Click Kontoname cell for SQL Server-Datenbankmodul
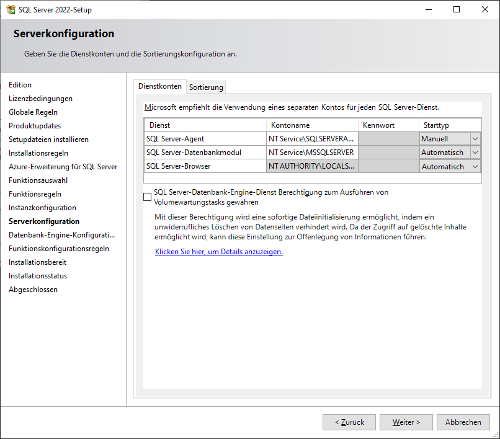Viewport: 500px width, 439px height. click(x=312, y=152)
